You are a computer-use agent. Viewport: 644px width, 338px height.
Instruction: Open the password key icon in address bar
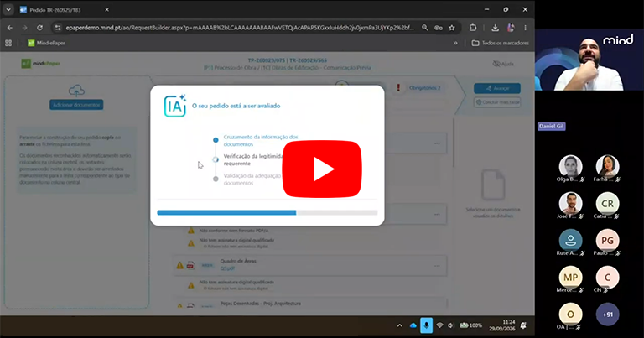[439, 28]
